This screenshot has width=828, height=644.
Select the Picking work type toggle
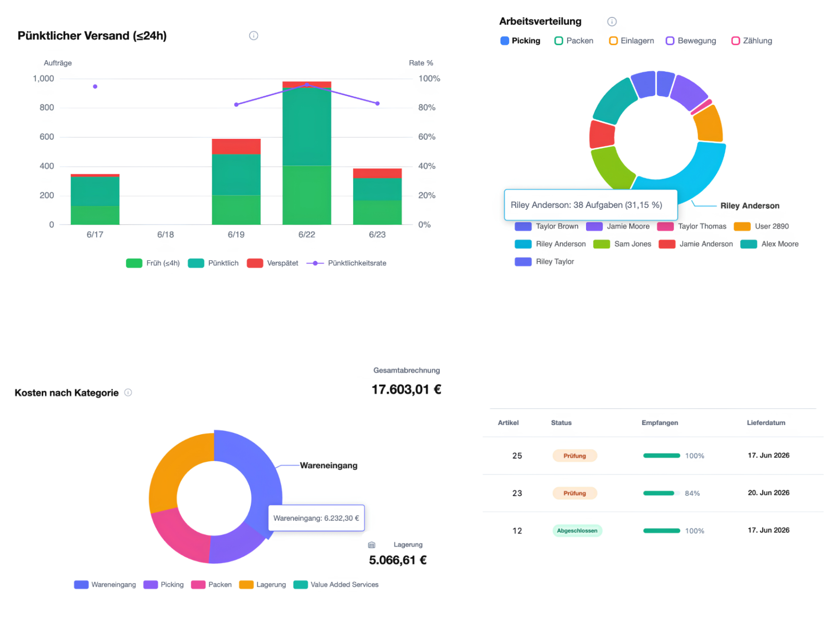click(x=520, y=41)
